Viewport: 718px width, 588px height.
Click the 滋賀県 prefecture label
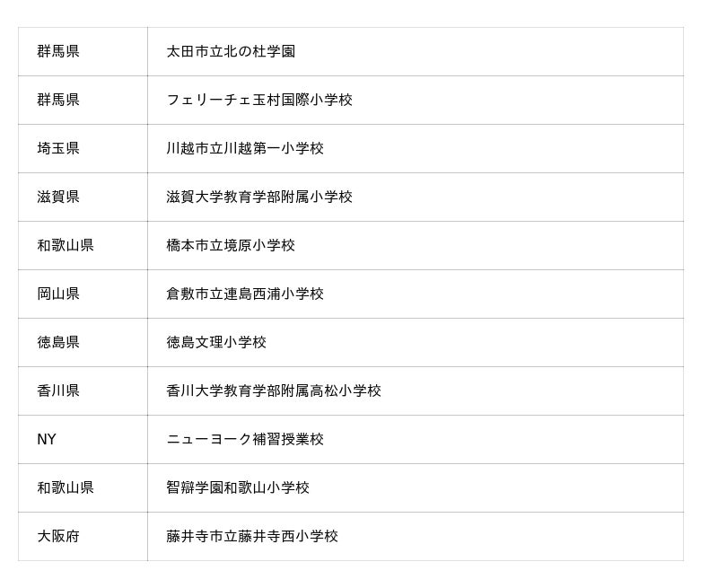[58, 197]
